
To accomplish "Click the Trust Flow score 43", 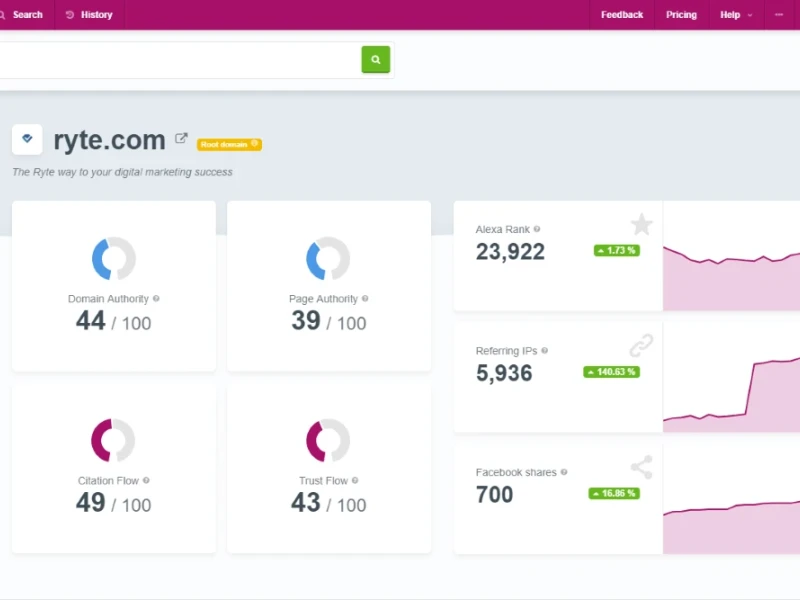I will point(306,503).
